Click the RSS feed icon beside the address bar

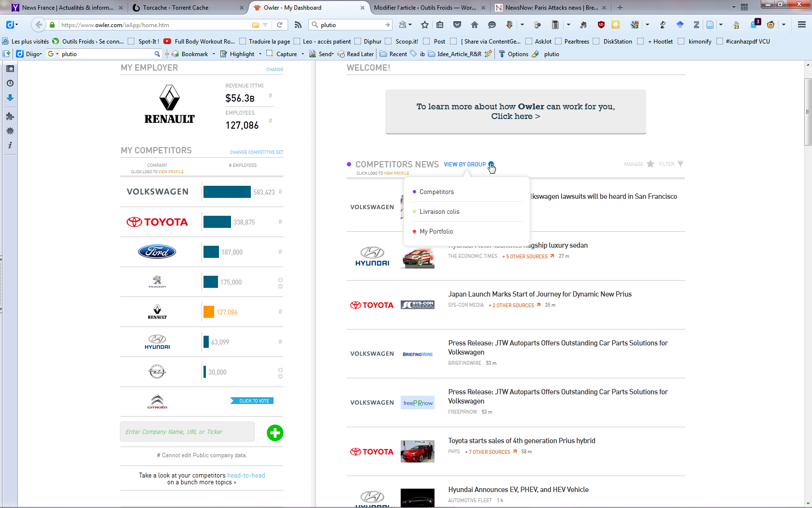click(x=298, y=25)
